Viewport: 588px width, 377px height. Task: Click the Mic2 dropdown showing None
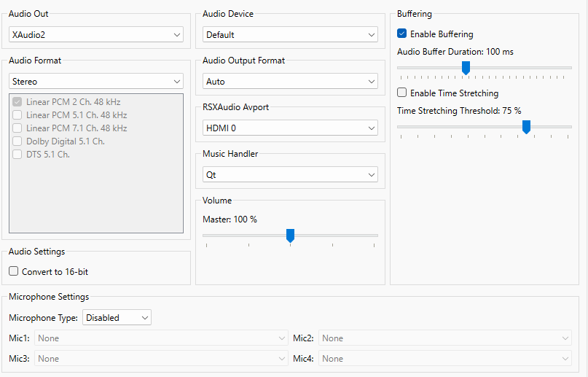445,338
